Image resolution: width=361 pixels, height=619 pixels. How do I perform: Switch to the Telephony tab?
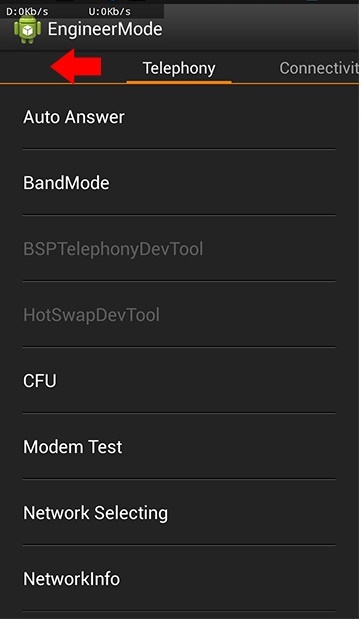pos(179,68)
